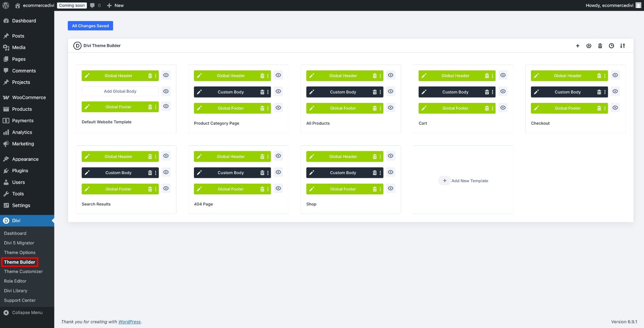Open the Theme Builder history icon
This screenshot has width=644, height=328.
pyautogui.click(x=611, y=46)
